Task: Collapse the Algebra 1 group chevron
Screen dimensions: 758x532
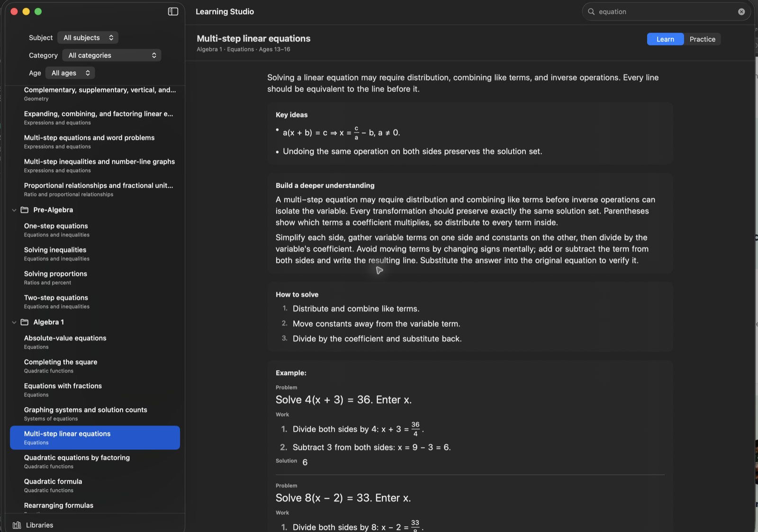Action: tap(14, 322)
